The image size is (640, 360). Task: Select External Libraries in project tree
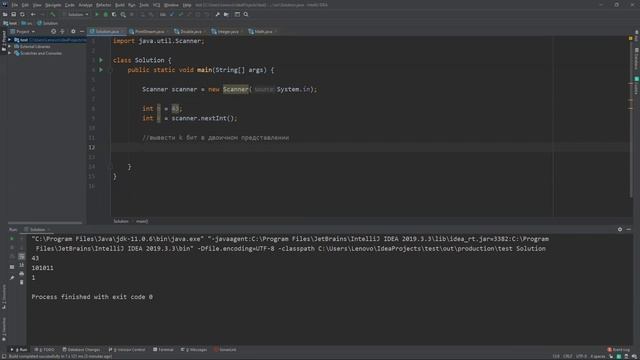tap(35, 47)
